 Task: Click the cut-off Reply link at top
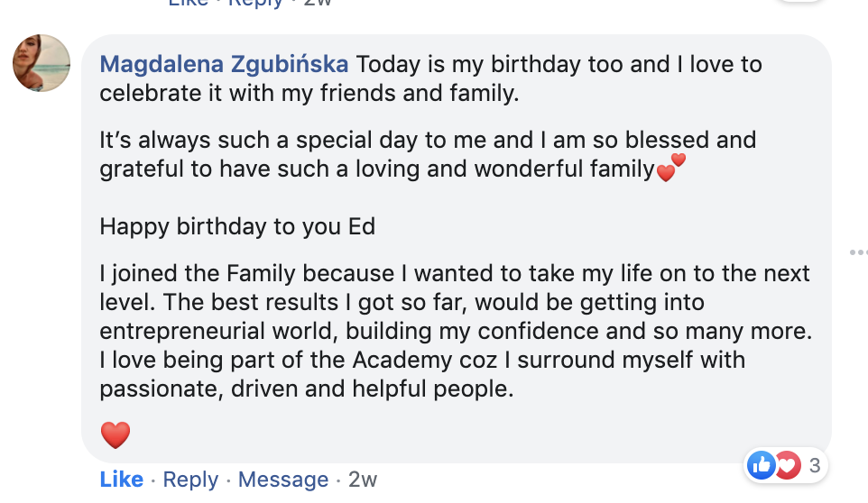click(x=256, y=3)
